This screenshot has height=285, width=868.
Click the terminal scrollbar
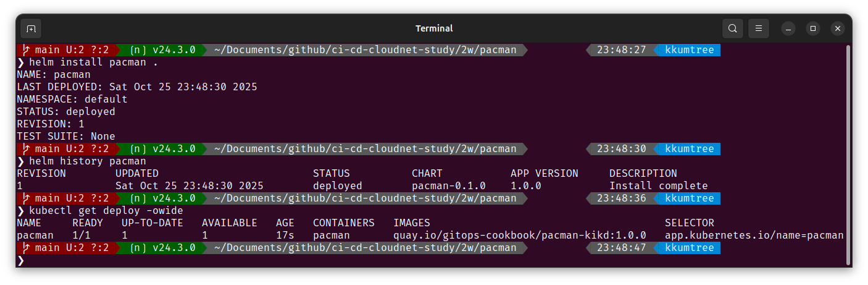point(848,155)
